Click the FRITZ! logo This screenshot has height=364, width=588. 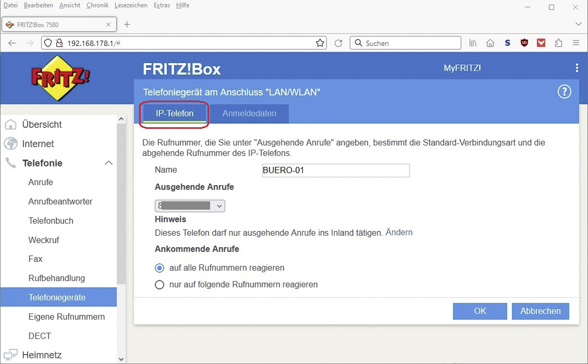point(61,78)
